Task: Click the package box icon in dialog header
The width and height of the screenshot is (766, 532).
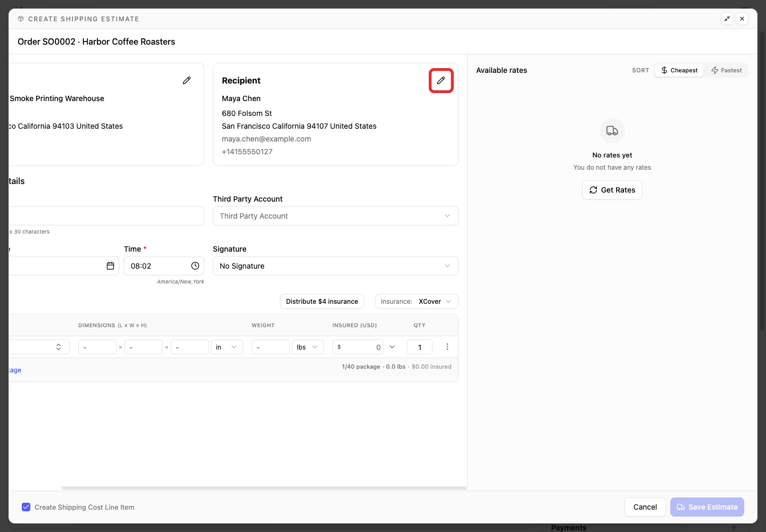Action: pos(21,19)
